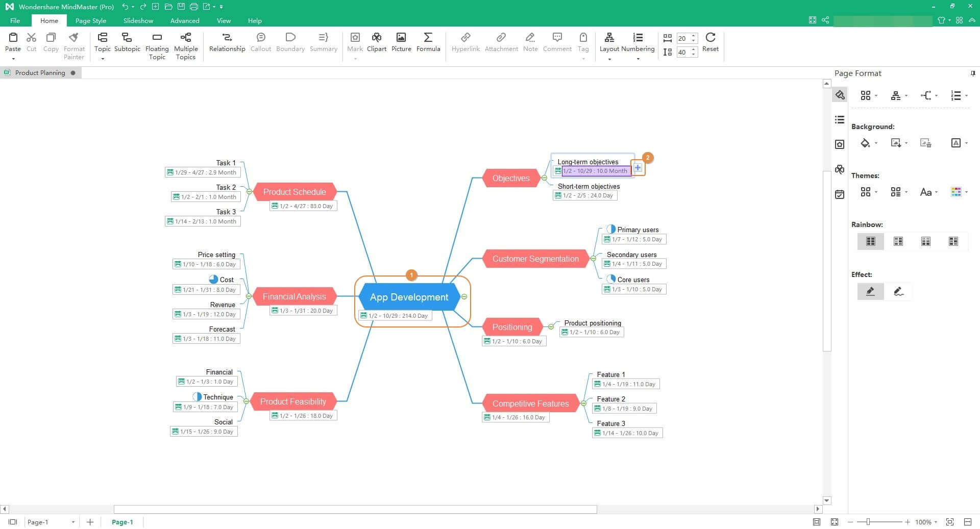Select the App Development central topic

(x=409, y=297)
